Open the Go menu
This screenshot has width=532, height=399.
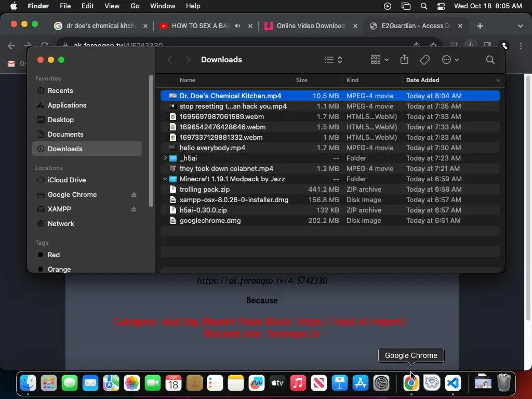pos(135,6)
